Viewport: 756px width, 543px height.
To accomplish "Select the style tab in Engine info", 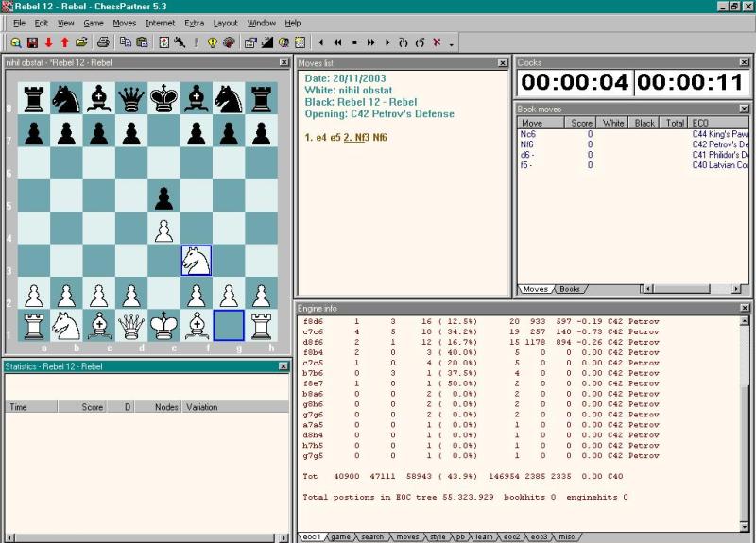I will 438,537.
